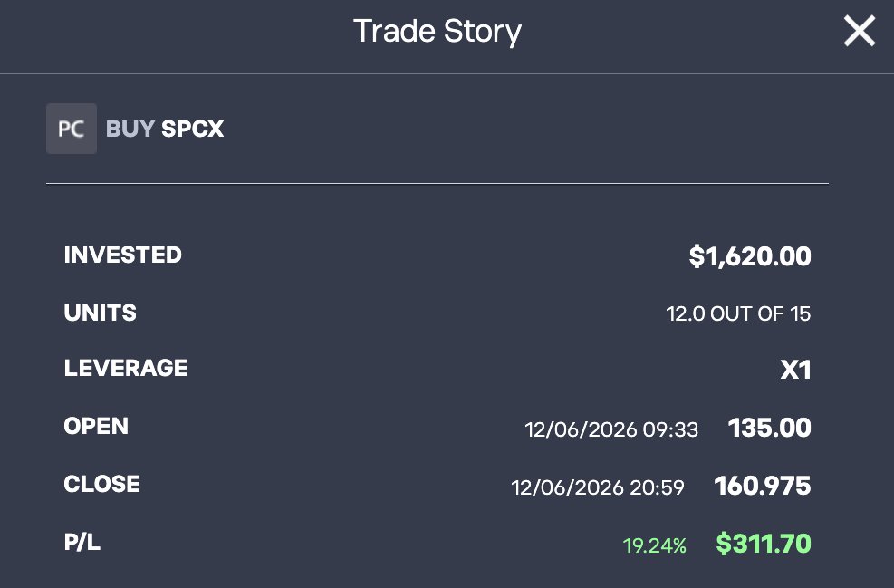Click the PC instrument avatar icon
Screen dimensions: 894x588
point(72,129)
